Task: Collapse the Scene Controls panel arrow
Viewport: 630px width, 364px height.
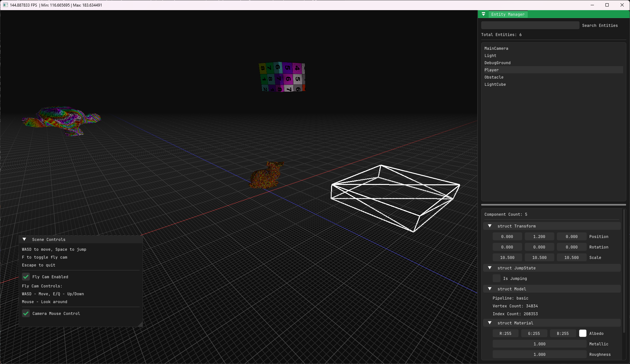Action: pyautogui.click(x=24, y=239)
